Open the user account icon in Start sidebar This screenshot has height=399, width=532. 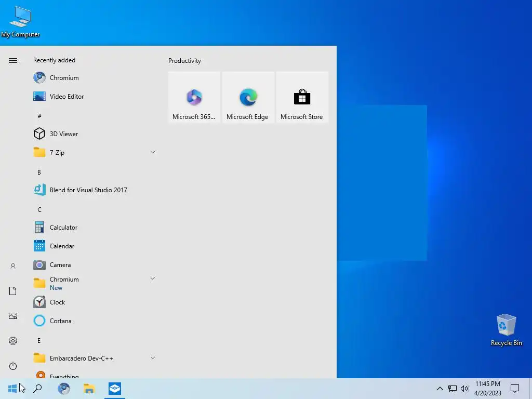tap(13, 266)
